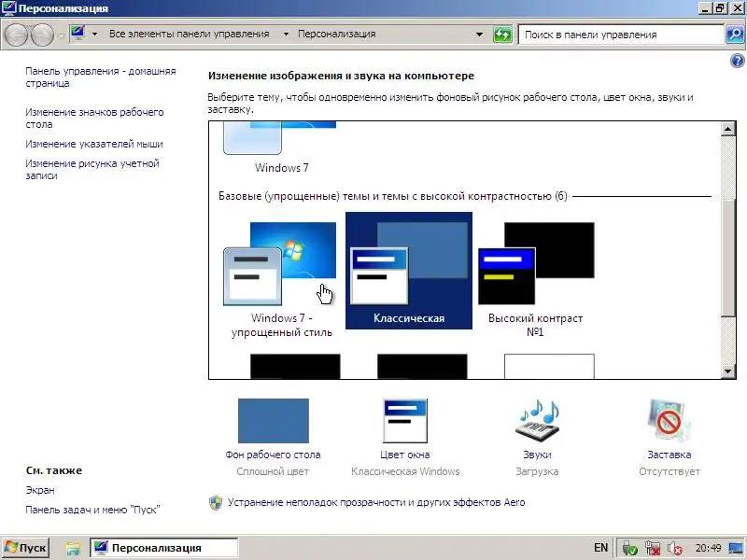The width and height of the screenshot is (747, 560).
Task: Click the 'Фон рабочего стола' blue swatch icon
Action: (273, 421)
